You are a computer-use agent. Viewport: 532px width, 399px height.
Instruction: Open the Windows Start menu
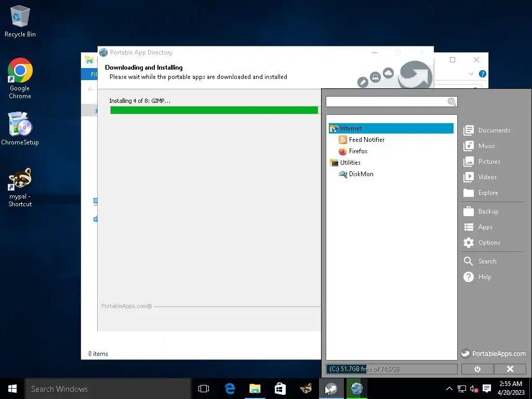[12, 389]
